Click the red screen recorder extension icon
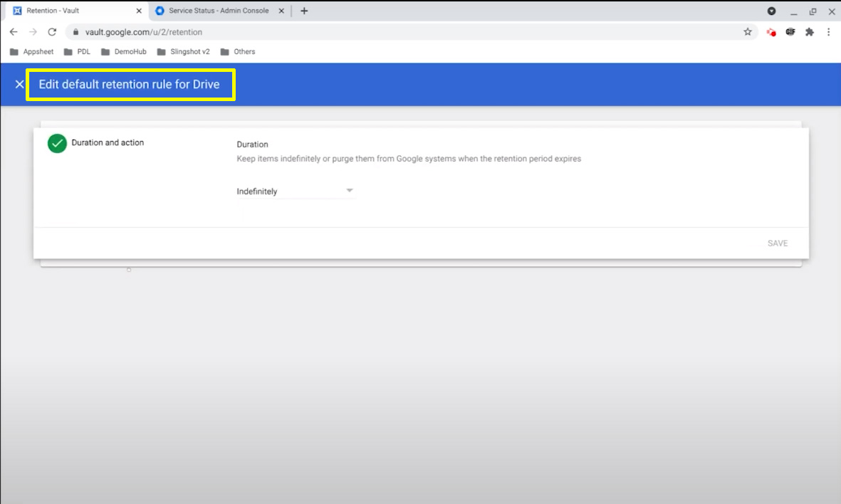 [771, 31]
